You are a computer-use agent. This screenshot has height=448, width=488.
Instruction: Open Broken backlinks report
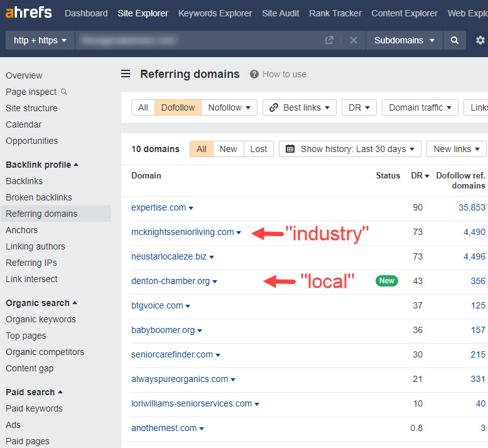pos(38,197)
